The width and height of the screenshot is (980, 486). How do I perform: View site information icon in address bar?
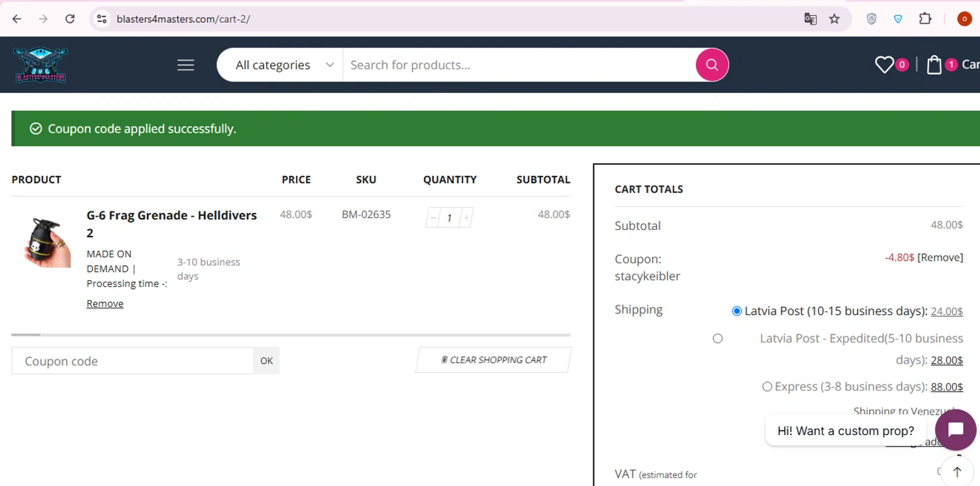pos(102,19)
